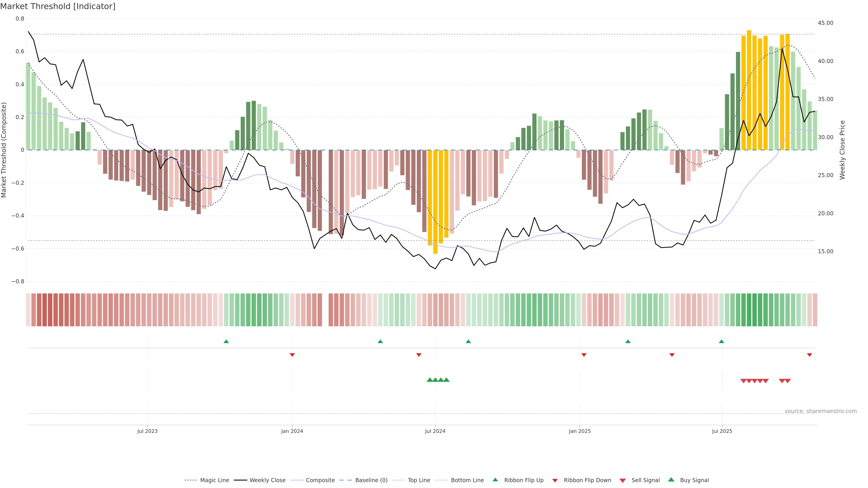The width and height of the screenshot is (868, 488).
Task: Click the Jan 2025 axis label
Action: pos(580,431)
